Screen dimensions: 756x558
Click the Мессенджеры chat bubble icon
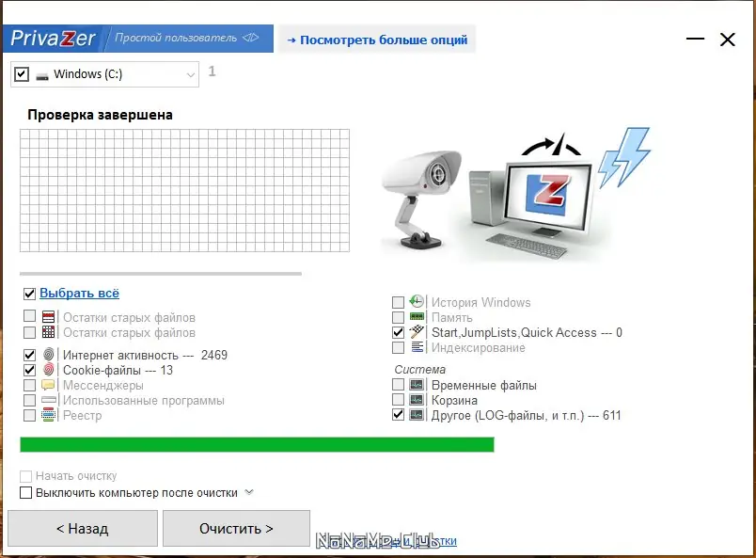coord(48,385)
